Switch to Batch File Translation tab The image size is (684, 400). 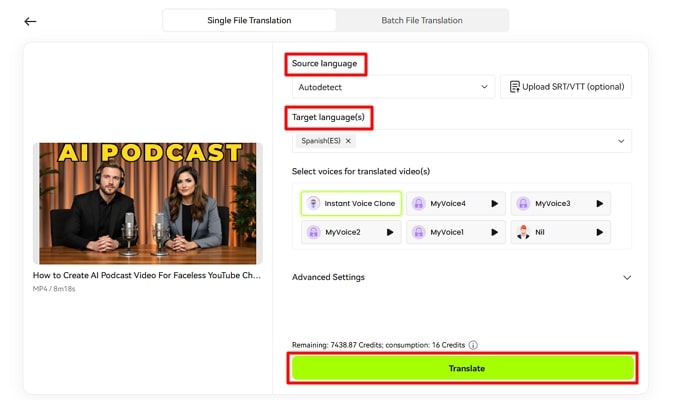point(422,21)
